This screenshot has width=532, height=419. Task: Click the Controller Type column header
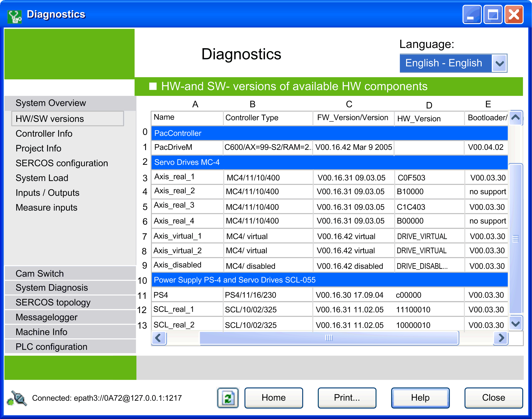tap(268, 118)
